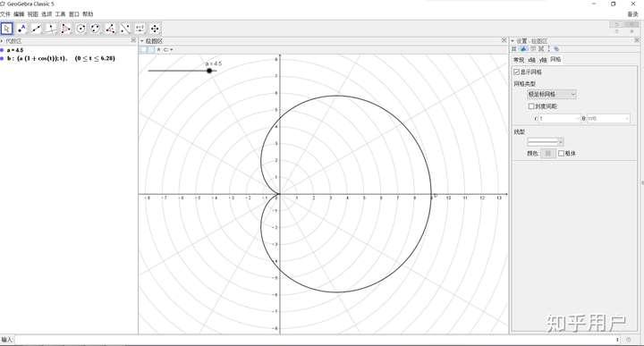Image resolution: width=644 pixels, height=346 pixels.
Task: Open Objects settings icon in settings panel
Action: 514,49
